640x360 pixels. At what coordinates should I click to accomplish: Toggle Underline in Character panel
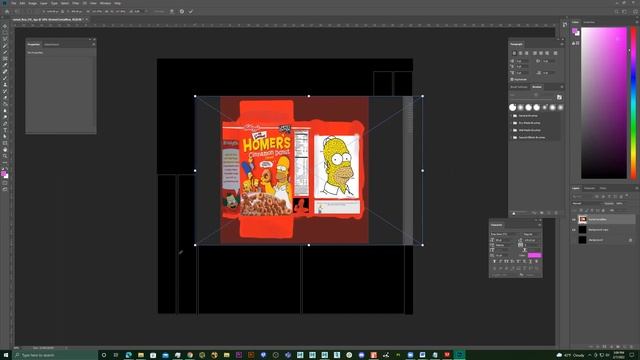[530, 261]
